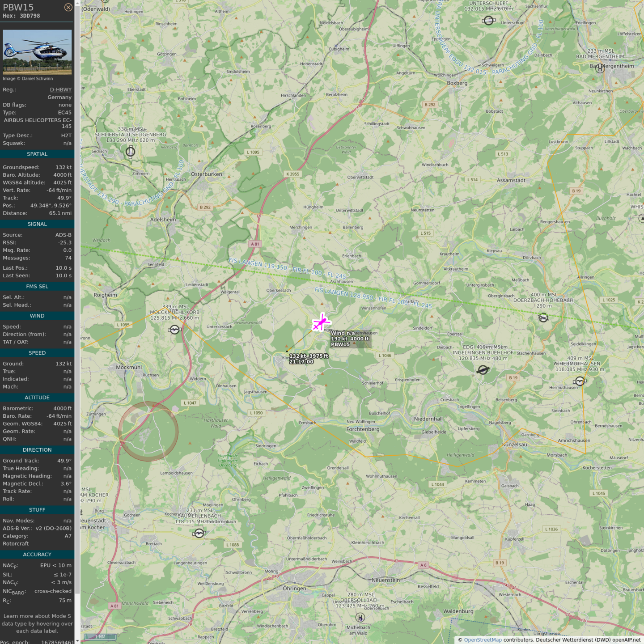The image size is (644, 644).
Task: Open the D-HBWY registration link
Action: [x=60, y=89]
